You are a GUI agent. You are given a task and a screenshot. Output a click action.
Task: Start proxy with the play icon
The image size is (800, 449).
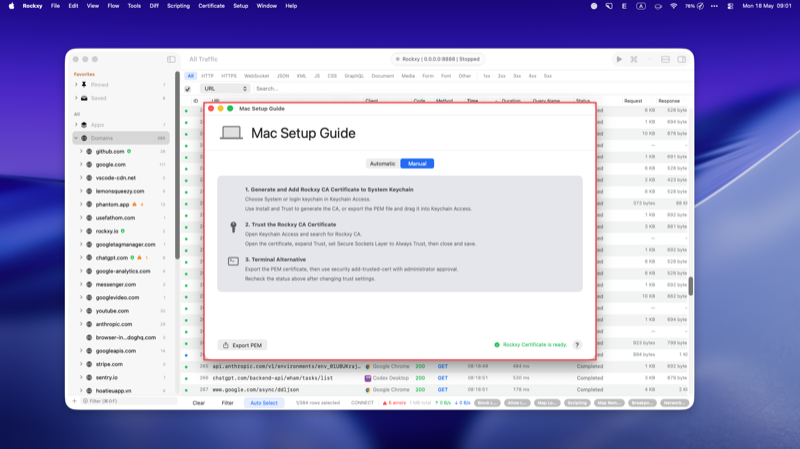click(x=619, y=59)
